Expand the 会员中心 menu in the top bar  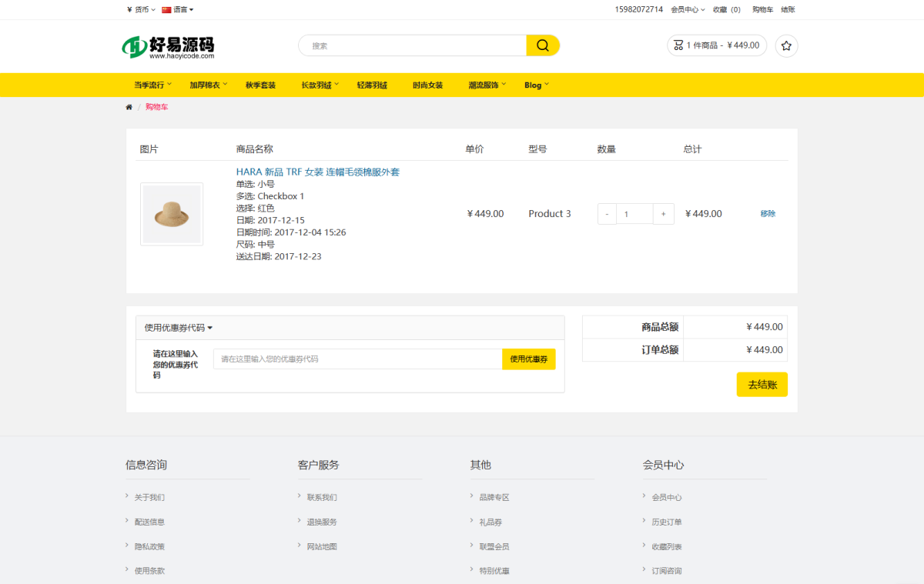[688, 9]
